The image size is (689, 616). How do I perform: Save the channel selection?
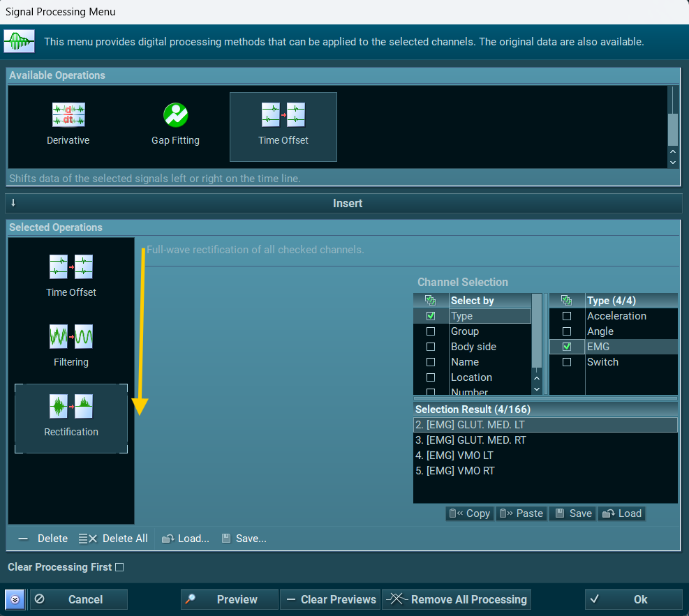(x=573, y=513)
